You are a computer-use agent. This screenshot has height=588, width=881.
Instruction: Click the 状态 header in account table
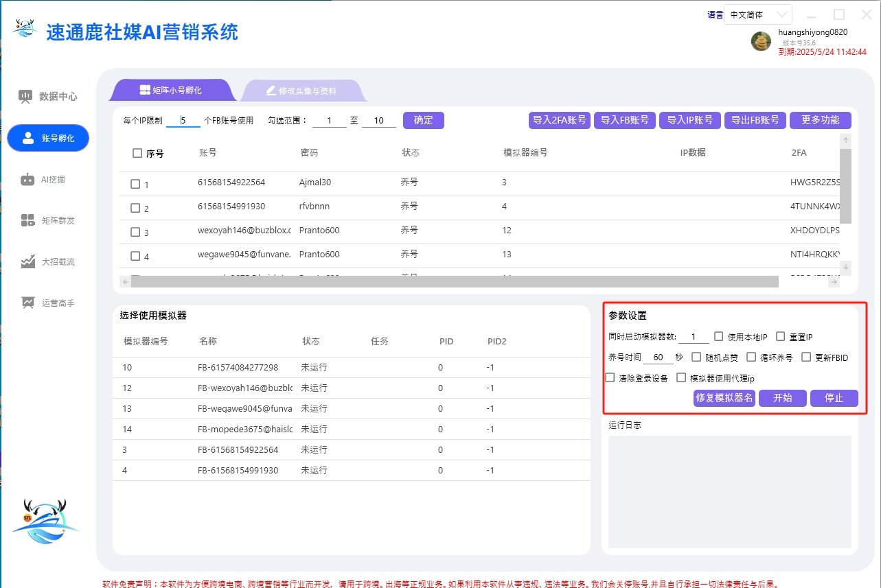(x=411, y=152)
